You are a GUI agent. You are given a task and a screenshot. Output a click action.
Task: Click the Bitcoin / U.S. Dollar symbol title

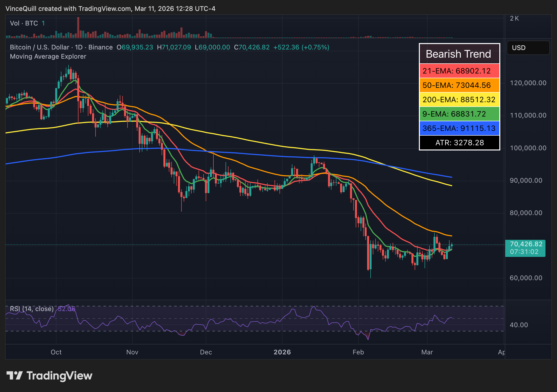(40, 47)
